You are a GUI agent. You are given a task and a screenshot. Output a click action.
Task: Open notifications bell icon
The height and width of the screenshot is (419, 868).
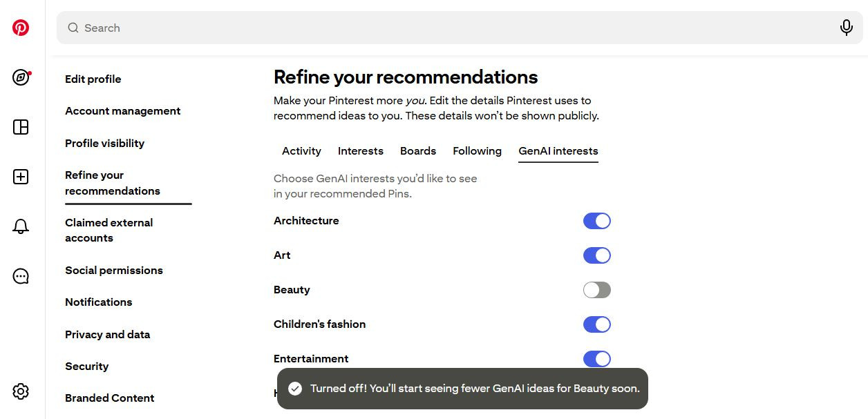(x=21, y=226)
